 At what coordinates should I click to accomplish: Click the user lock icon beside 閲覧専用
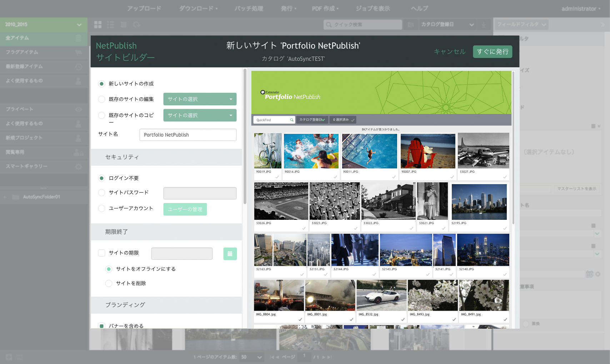(79, 152)
